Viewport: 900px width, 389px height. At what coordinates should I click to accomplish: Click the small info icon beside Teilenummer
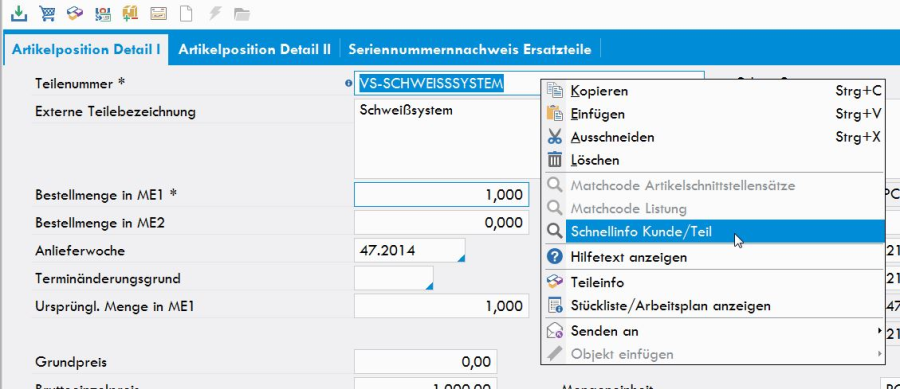[x=348, y=84]
